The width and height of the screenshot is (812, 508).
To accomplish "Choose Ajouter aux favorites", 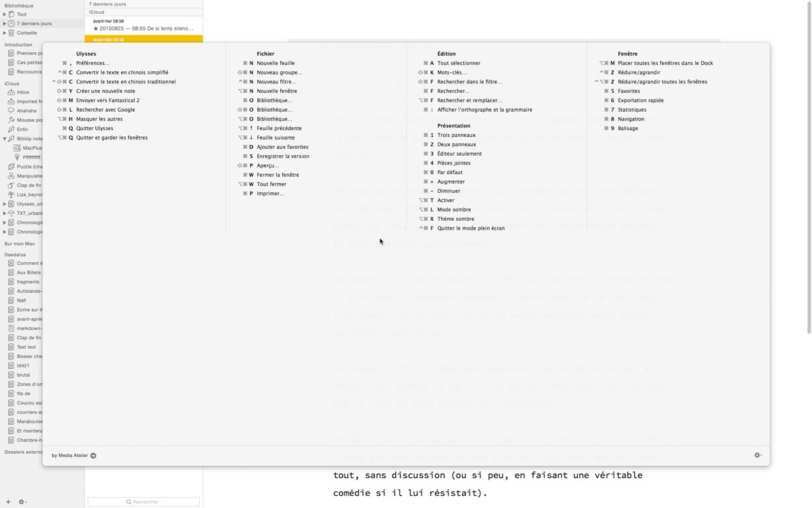I will (x=283, y=147).
